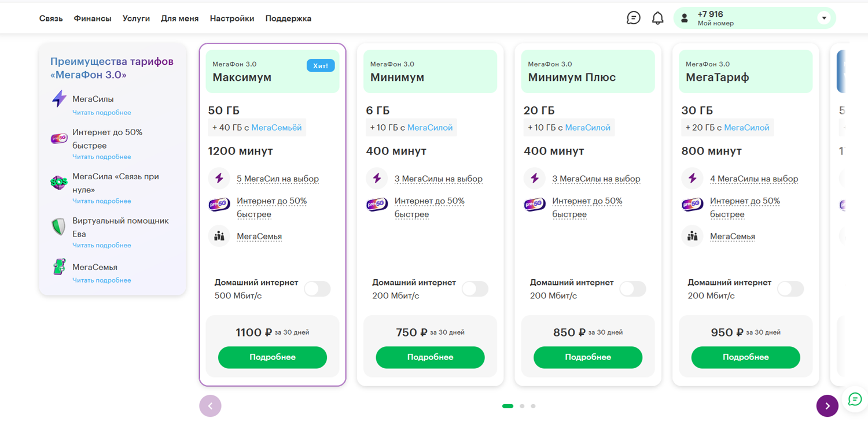Enable Домашний интернет 500 Мбит/с in Максимум
This screenshot has height=422, width=868.
[318, 289]
